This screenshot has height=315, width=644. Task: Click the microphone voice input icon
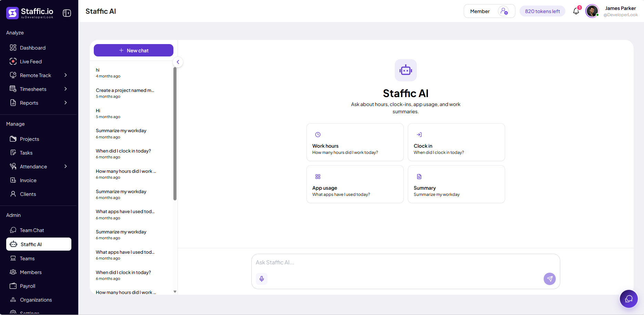click(262, 279)
